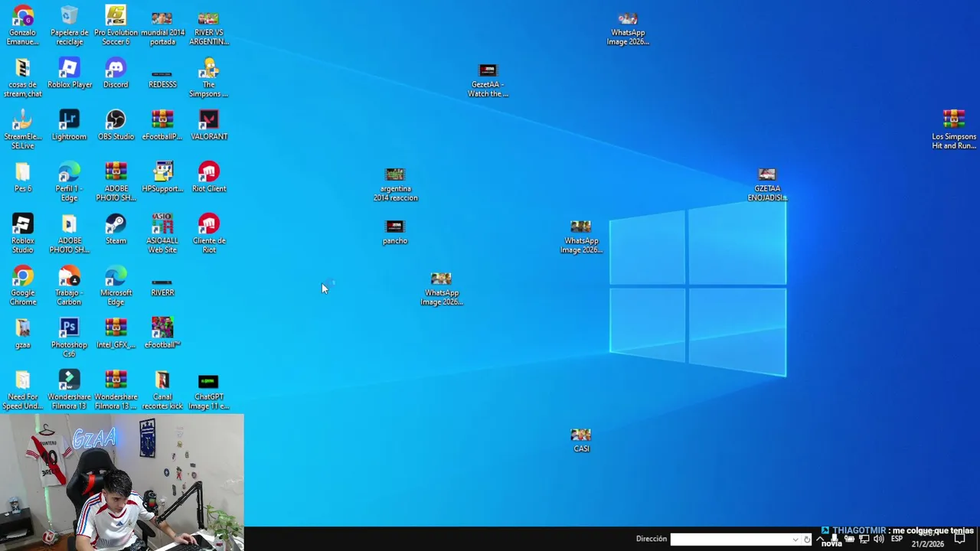Launch Photoshop Cs6
The height and width of the screenshot is (551, 980).
(69, 337)
